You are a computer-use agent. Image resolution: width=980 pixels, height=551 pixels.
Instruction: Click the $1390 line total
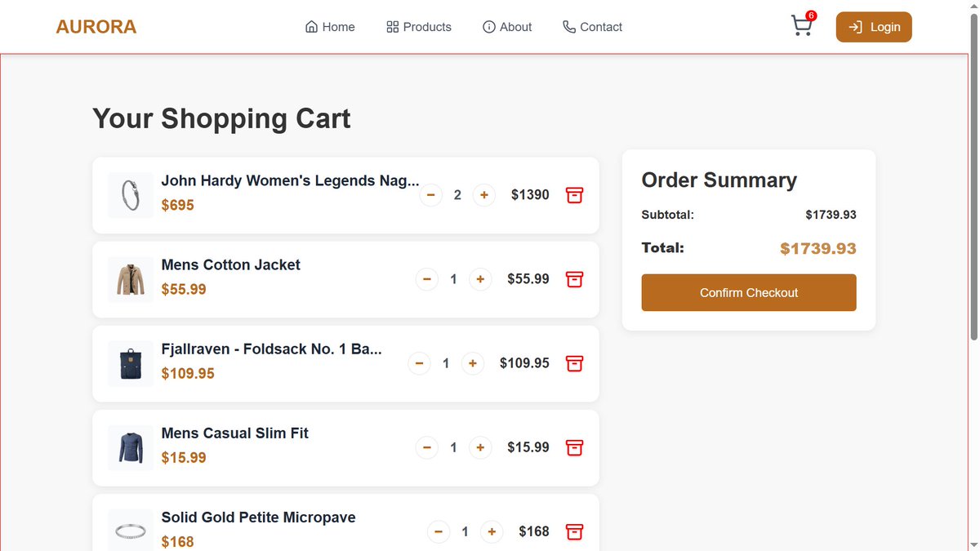click(x=530, y=195)
